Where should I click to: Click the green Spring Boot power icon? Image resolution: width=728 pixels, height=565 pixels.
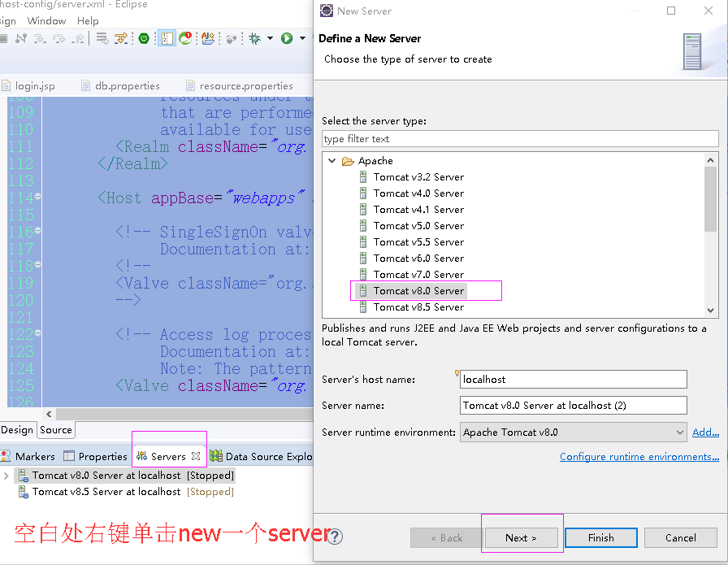144,38
